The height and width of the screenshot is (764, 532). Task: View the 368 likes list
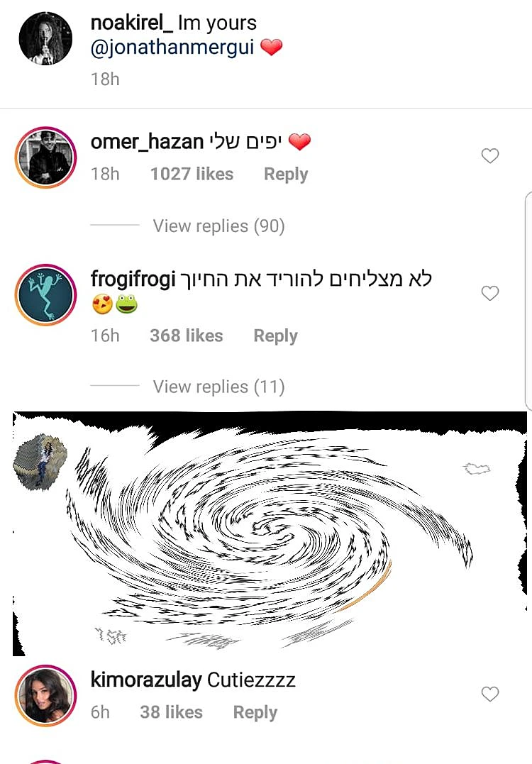(187, 336)
